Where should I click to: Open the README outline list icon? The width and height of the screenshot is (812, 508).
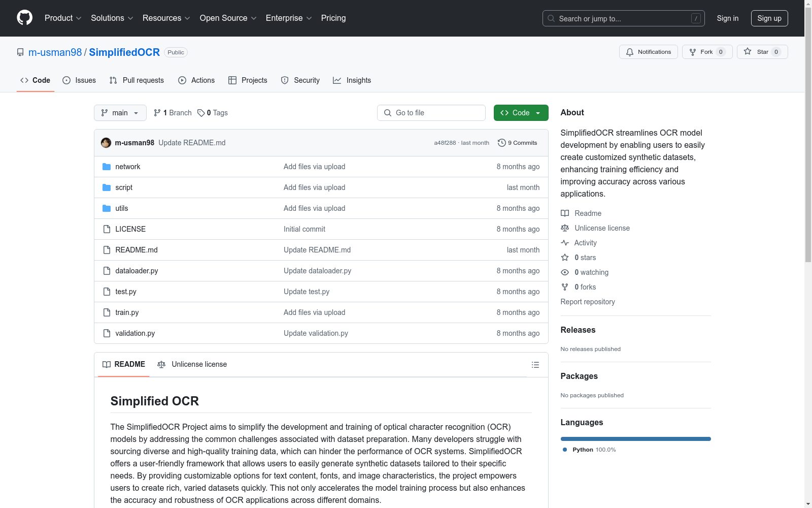click(x=535, y=365)
